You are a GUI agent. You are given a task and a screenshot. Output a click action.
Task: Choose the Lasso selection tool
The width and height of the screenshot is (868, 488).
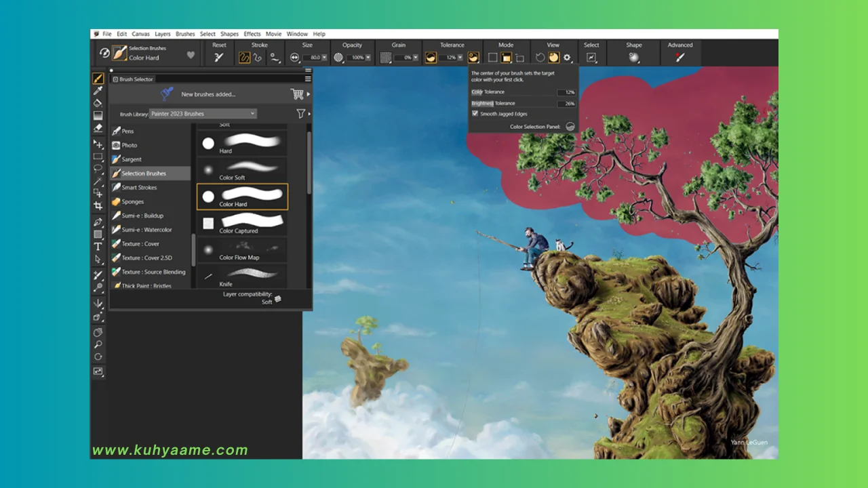pyautogui.click(x=98, y=168)
